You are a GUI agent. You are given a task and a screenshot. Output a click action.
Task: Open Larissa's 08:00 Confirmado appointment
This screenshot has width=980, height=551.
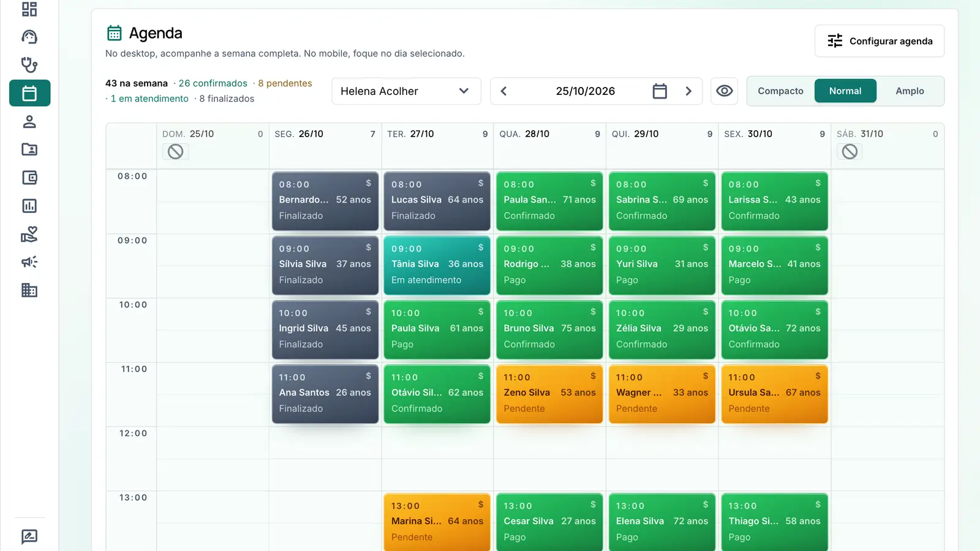click(x=775, y=201)
